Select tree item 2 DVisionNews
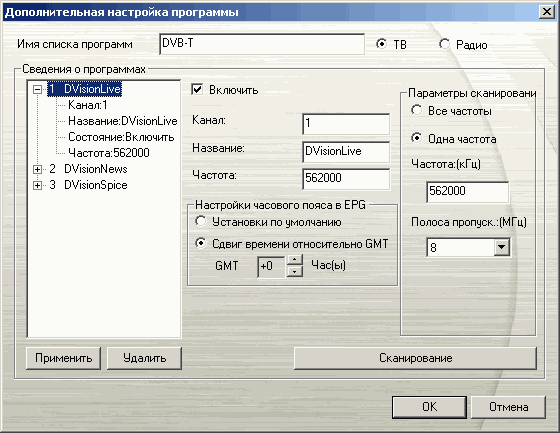 point(88,169)
